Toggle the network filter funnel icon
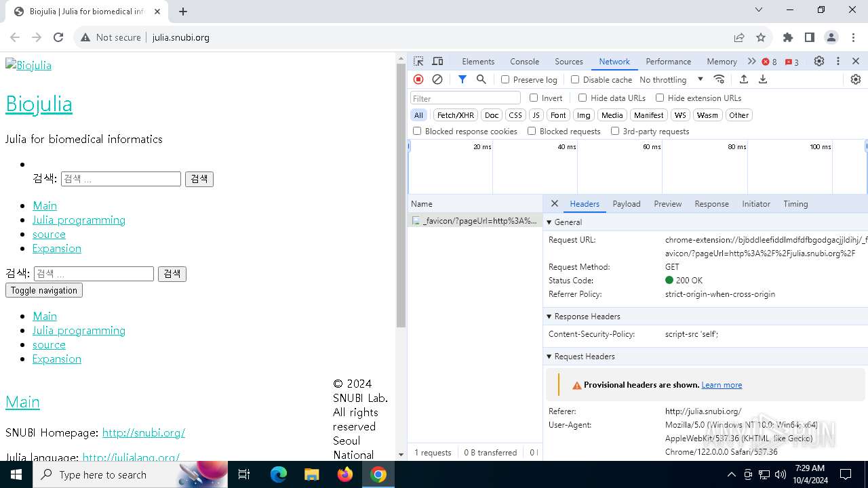This screenshot has height=488, width=868. (x=462, y=79)
